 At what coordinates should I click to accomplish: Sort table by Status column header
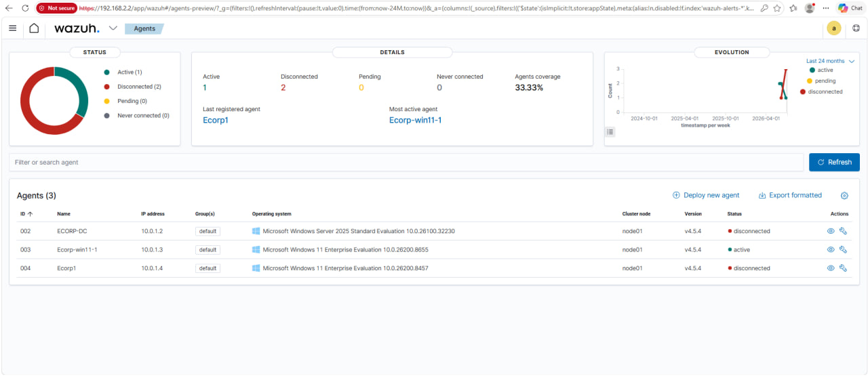pos(734,213)
